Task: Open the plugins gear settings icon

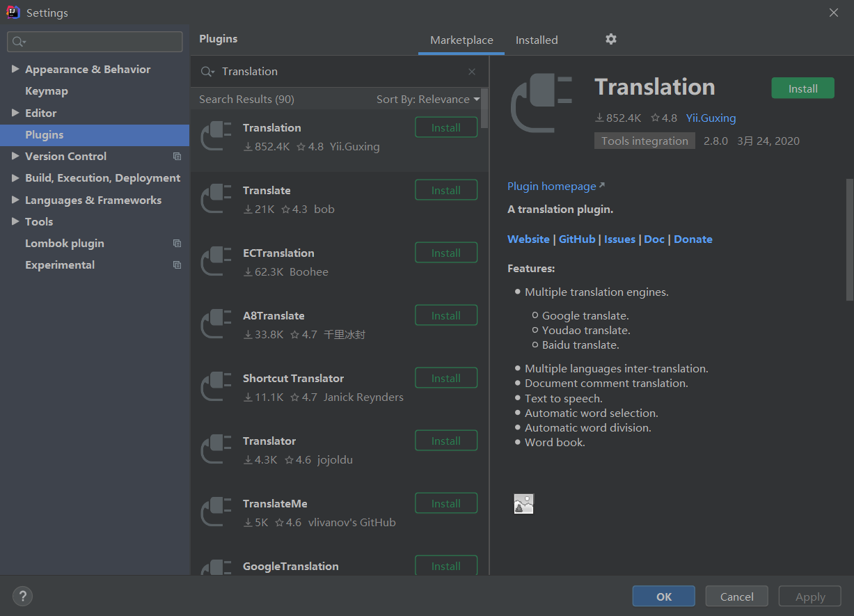Action: pos(611,40)
